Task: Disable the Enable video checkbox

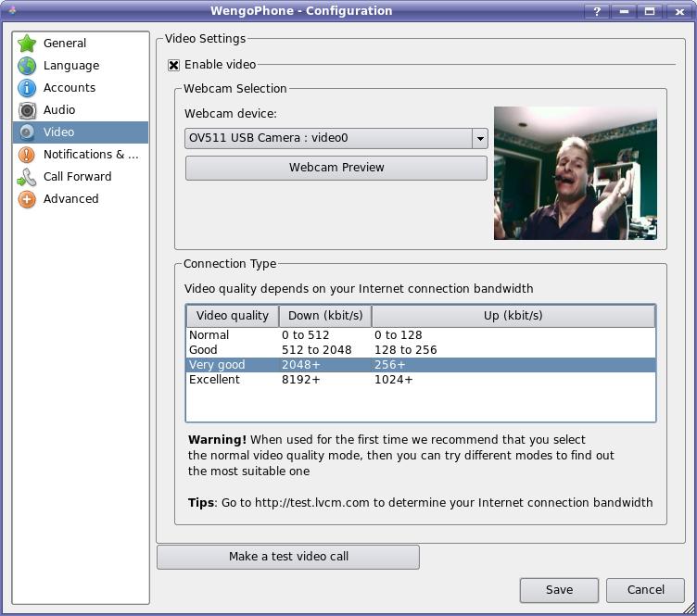Action: pyautogui.click(x=173, y=65)
